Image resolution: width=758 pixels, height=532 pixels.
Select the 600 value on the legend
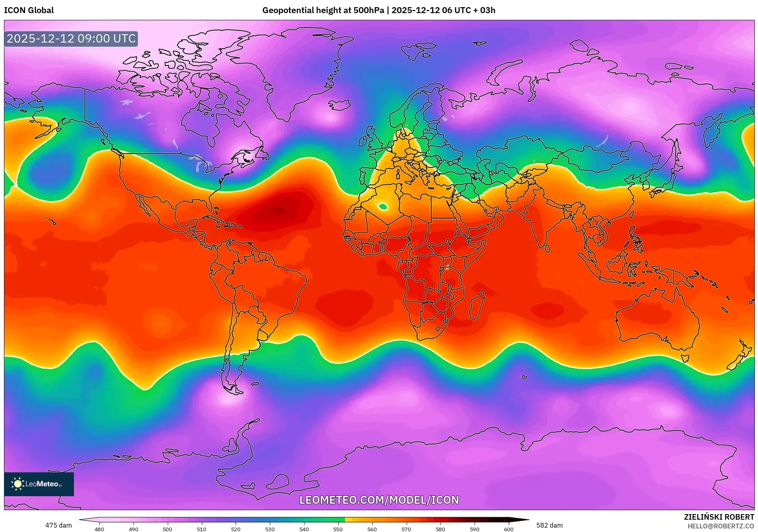pos(508,529)
